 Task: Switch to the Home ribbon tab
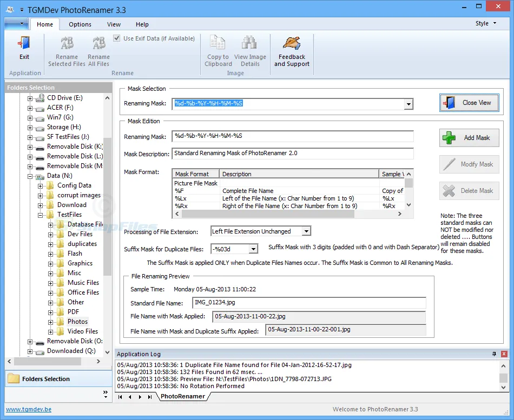(x=45, y=24)
